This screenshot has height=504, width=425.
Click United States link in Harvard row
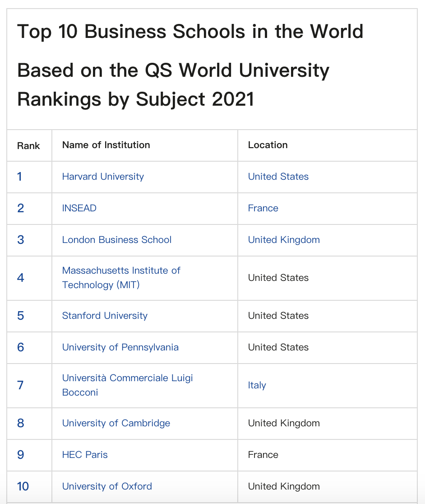coord(278,177)
